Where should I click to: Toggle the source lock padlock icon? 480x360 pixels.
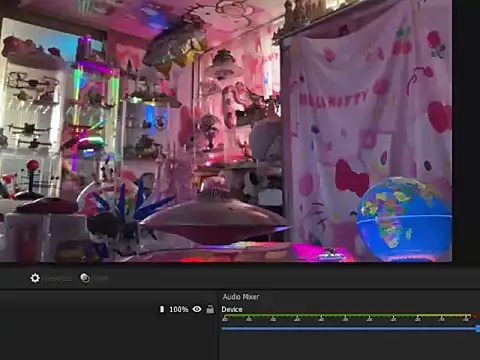[210, 309]
